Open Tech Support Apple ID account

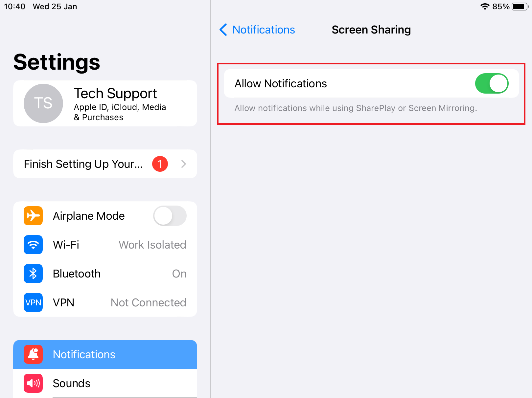point(105,103)
